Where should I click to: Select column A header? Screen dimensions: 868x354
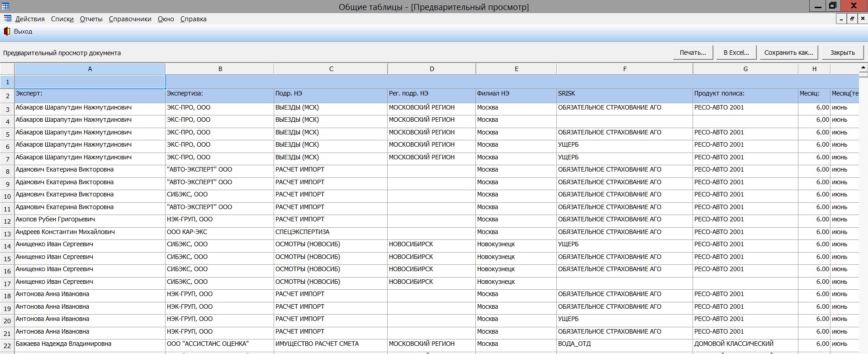(90, 69)
